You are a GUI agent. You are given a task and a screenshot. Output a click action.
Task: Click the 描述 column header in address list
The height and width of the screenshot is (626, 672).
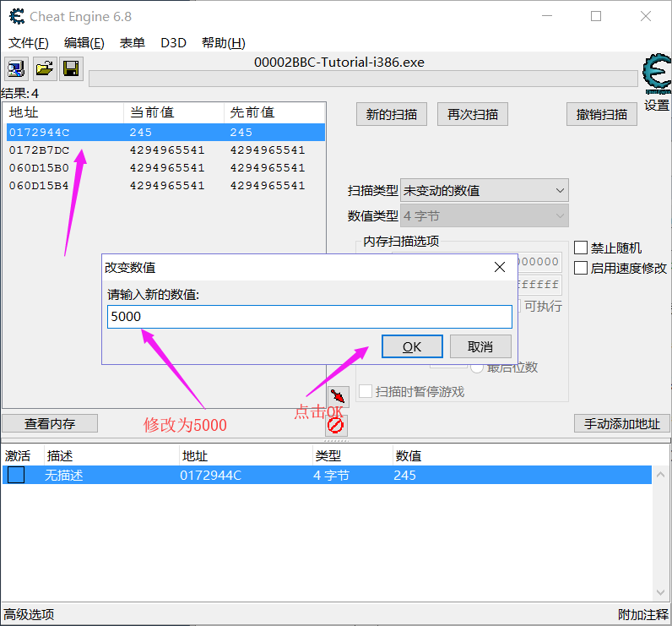[111, 455]
